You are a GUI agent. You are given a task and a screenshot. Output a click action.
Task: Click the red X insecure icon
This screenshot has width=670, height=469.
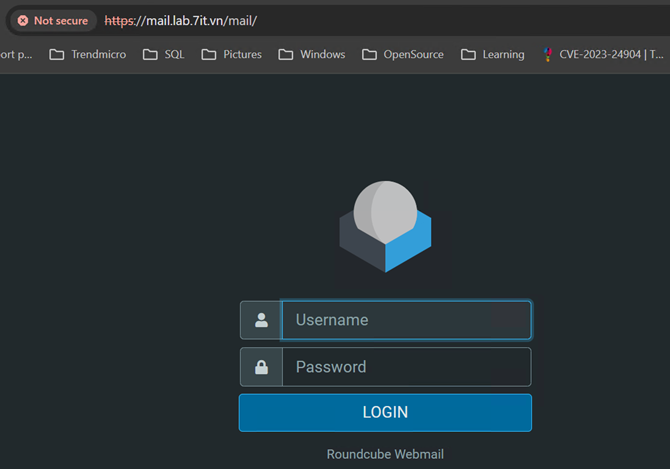click(23, 21)
